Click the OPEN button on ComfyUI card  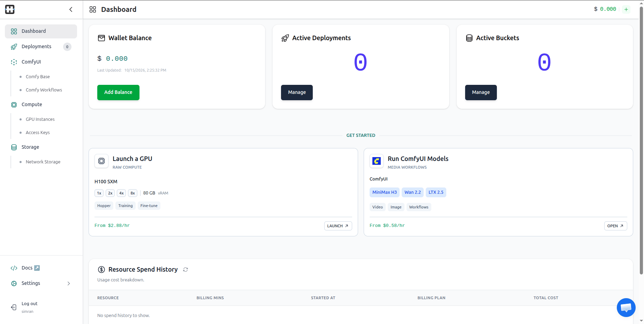click(615, 226)
